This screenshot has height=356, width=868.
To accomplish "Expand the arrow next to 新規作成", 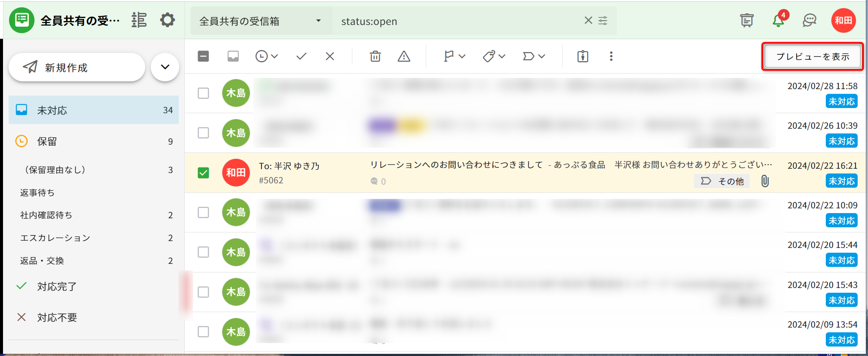I will 165,67.
